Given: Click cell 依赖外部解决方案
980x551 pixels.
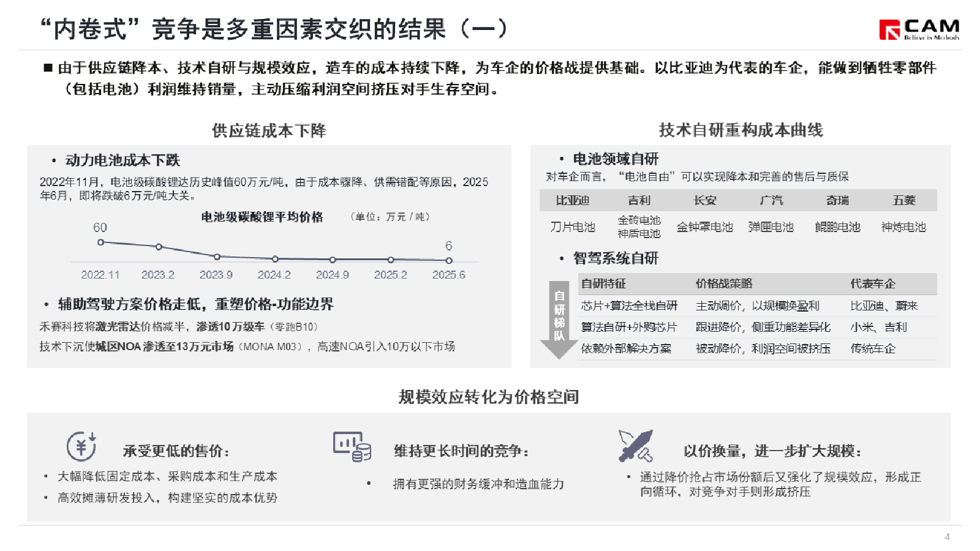Looking at the screenshot, I should click(626, 349).
